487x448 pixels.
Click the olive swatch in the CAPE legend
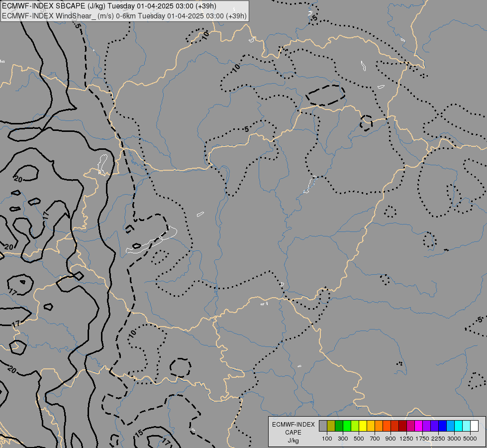[x=331, y=426]
